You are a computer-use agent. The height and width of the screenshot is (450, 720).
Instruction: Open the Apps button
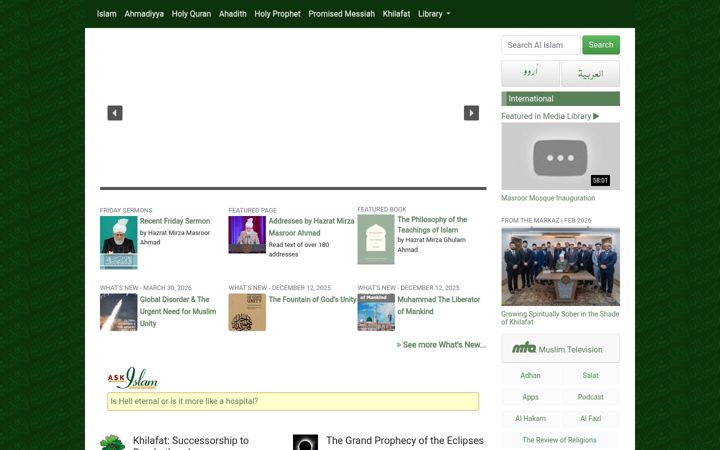tap(530, 397)
